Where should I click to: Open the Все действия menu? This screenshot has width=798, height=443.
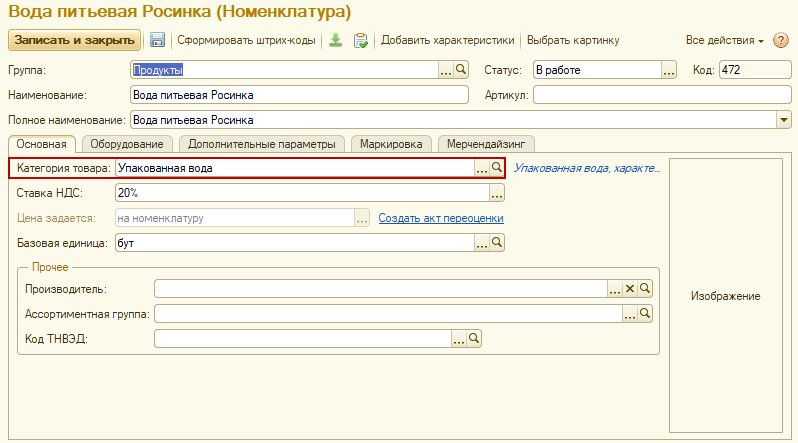724,40
